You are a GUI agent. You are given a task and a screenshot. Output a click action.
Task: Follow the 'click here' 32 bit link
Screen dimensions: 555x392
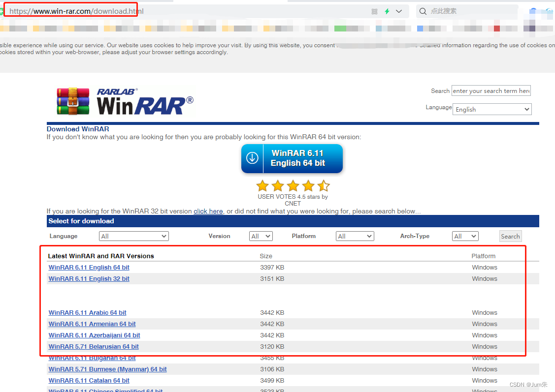208,211
